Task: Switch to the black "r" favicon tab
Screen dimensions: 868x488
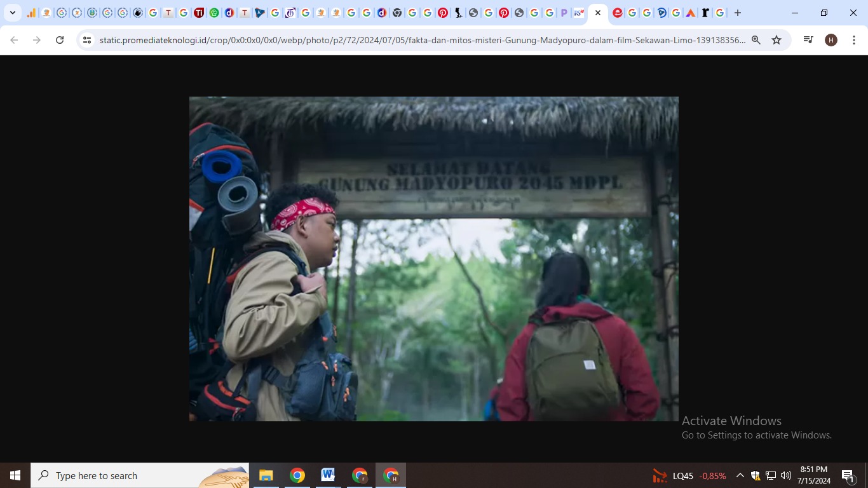Action: pos(705,13)
